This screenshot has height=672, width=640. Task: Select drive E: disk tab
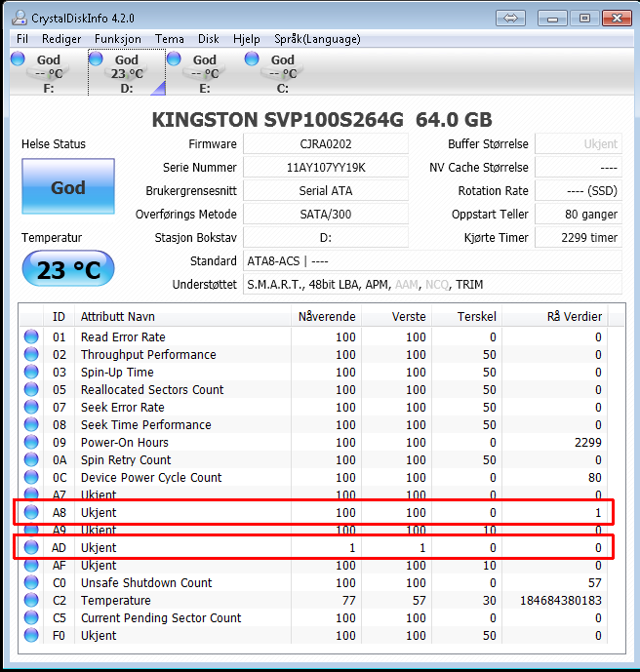(205, 72)
